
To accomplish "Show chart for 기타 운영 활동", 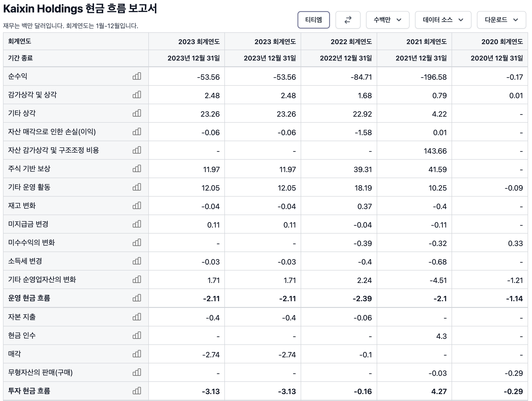I will 137,187.
